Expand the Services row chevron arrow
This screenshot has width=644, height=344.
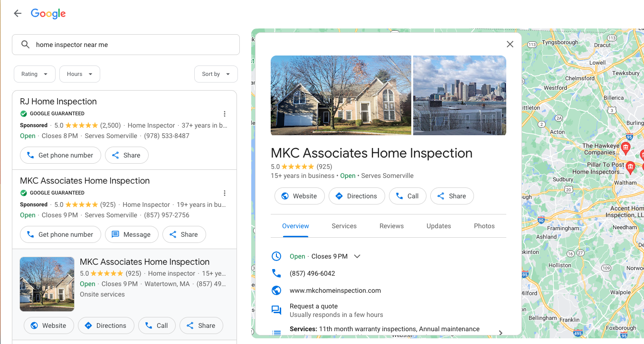pyautogui.click(x=501, y=333)
